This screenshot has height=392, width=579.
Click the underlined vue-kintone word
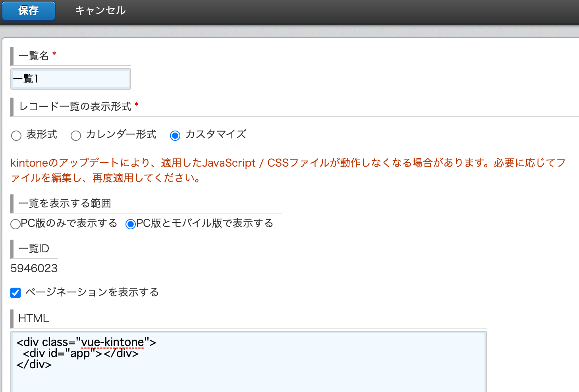[x=112, y=342]
